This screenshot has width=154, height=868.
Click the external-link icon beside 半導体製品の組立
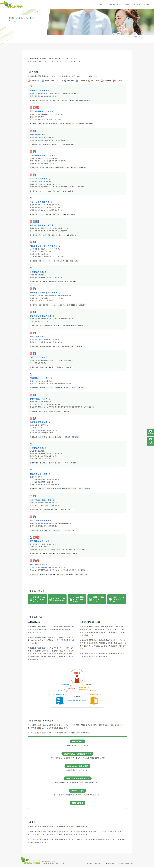[x=47, y=337]
